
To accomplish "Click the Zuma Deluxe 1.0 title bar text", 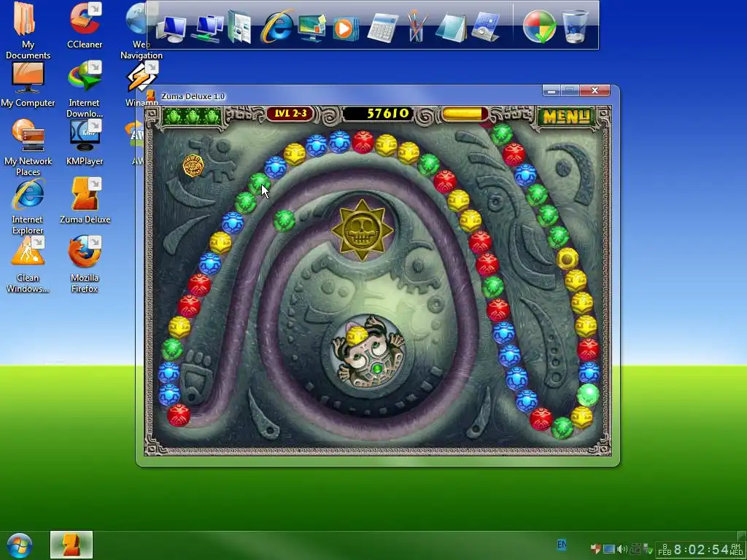I will coord(193,96).
